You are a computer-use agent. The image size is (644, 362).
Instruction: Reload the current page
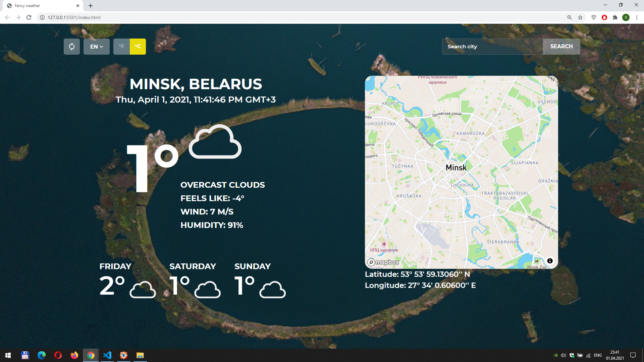click(x=29, y=17)
